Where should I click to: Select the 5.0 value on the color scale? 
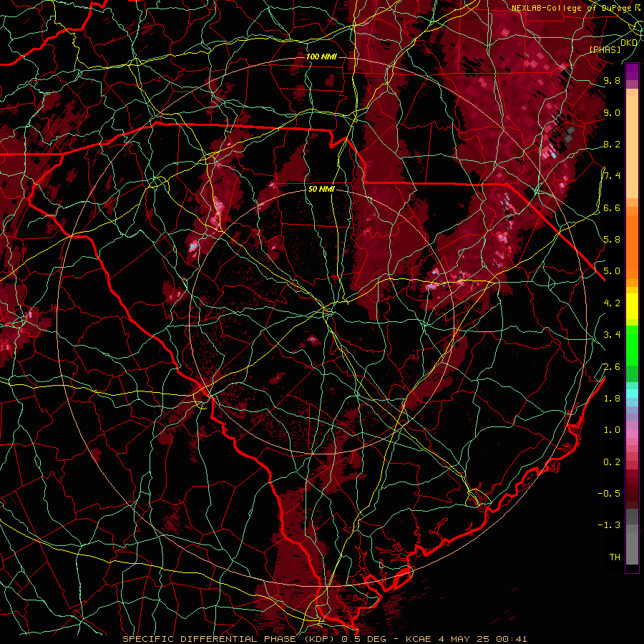(612, 271)
